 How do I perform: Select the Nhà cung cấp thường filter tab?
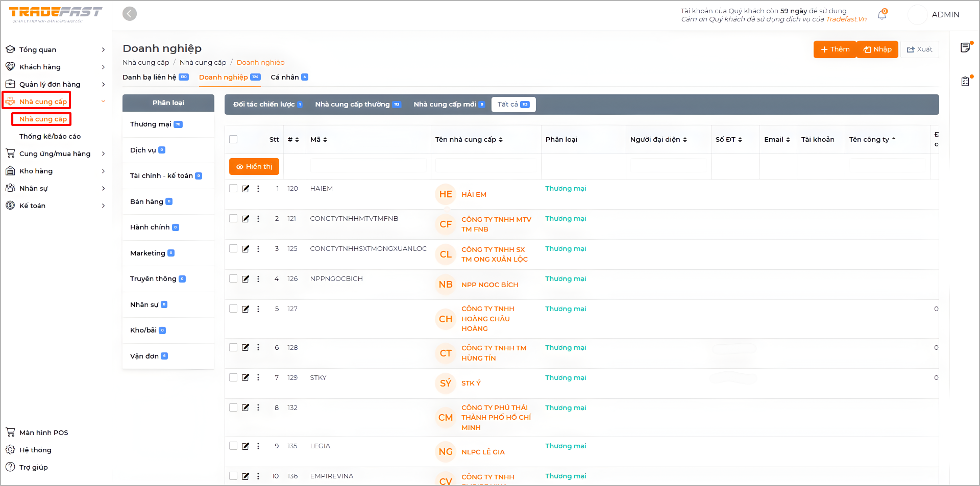[x=357, y=105]
